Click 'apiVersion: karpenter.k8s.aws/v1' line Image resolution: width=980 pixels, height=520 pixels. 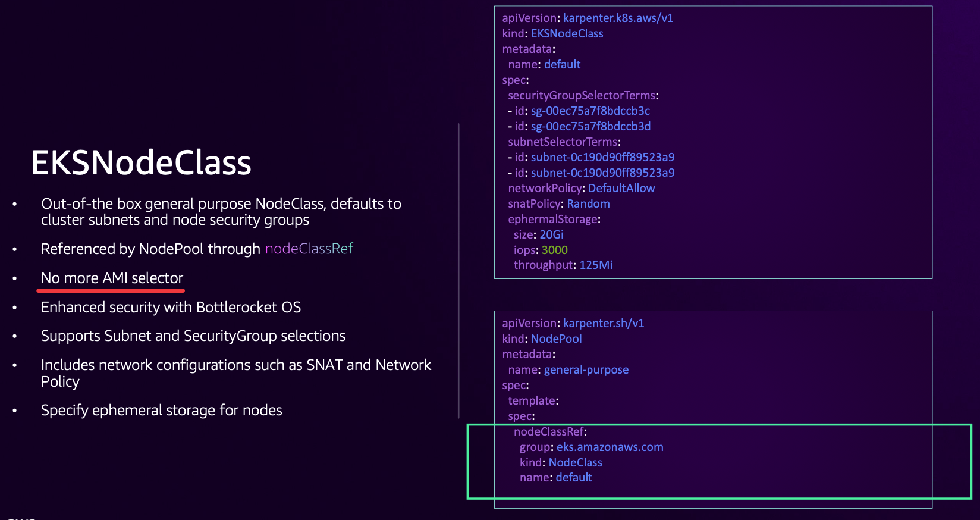pyautogui.click(x=588, y=18)
